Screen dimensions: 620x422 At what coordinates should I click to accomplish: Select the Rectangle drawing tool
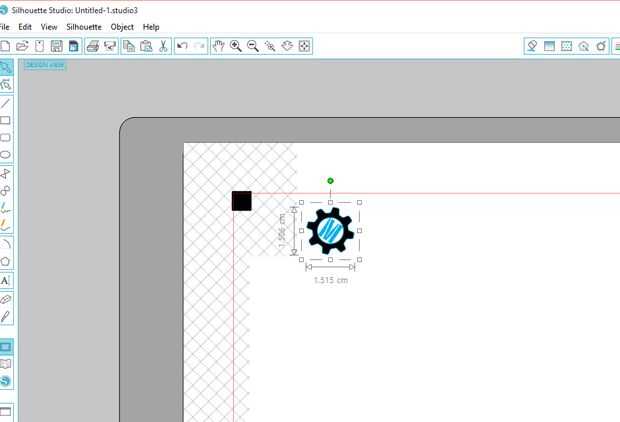[5, 120]
